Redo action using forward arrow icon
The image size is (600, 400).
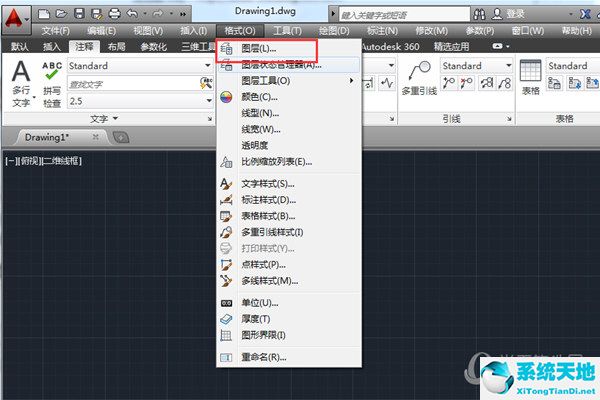pos(158,15)
